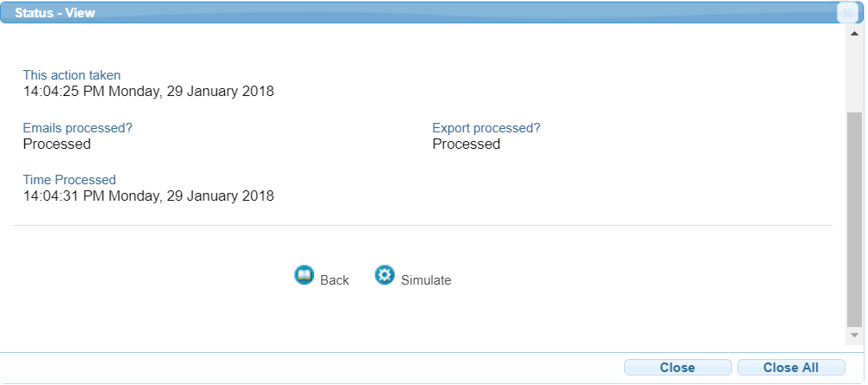Click the 'Export processed?' label
This screenshot has width=868, height=385.
486,128
